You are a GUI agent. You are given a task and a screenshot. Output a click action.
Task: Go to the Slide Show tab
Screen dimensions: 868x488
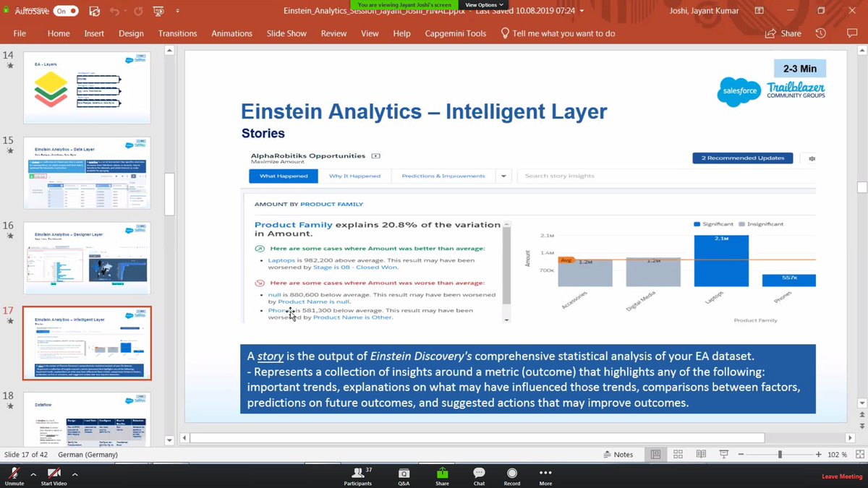pyautogui.click(x=286, y=33)
